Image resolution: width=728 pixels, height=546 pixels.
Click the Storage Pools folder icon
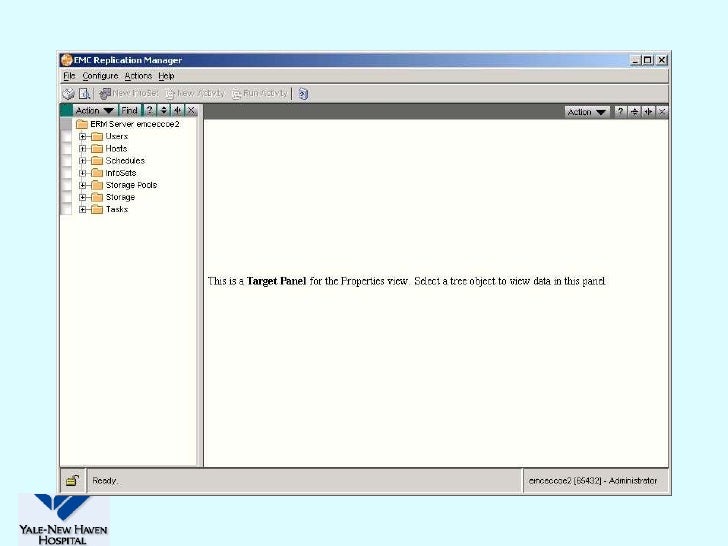point(97,185)
